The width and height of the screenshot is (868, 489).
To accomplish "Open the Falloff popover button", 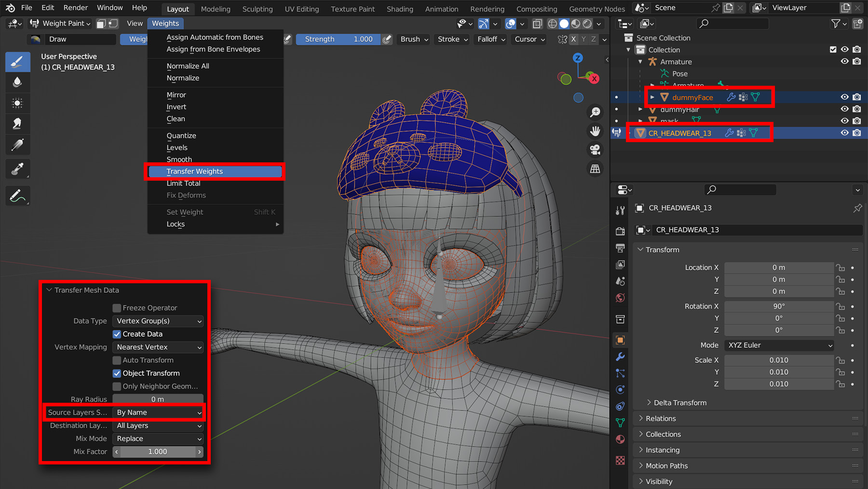I will [491, 40].
